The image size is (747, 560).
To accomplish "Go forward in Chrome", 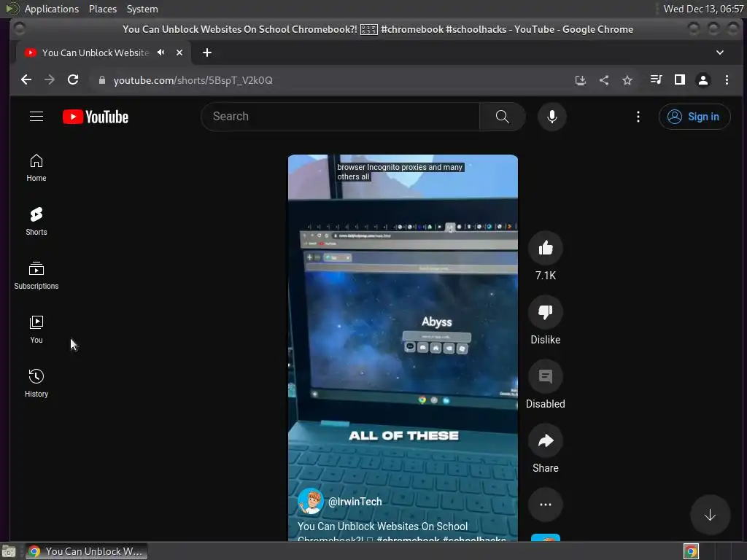I will pyautogui.click(x=50, y=80).
